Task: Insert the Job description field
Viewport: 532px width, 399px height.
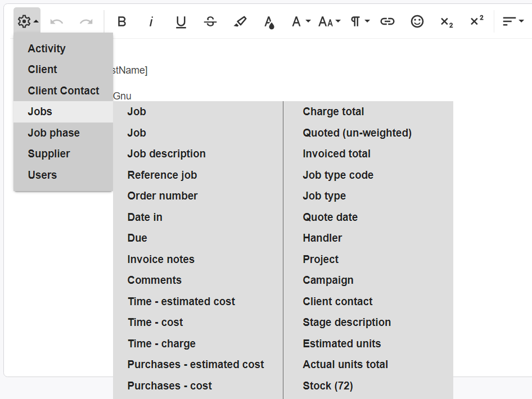Action: click(166, 153)
